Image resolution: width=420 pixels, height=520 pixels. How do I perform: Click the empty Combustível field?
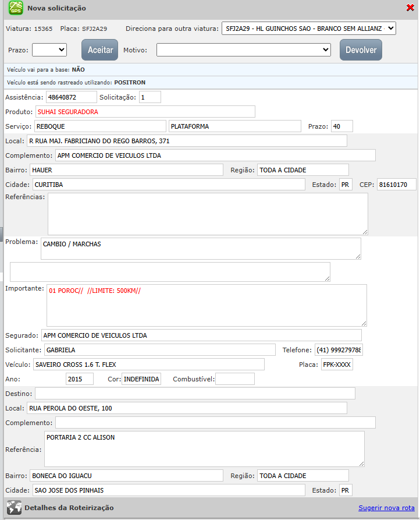(x=234, y=379)
